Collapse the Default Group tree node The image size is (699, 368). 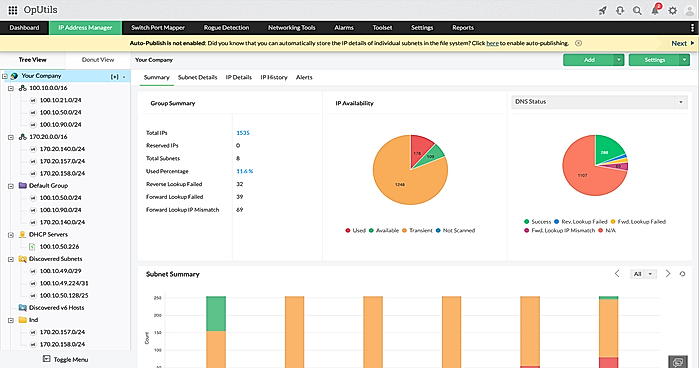(11, 186)
